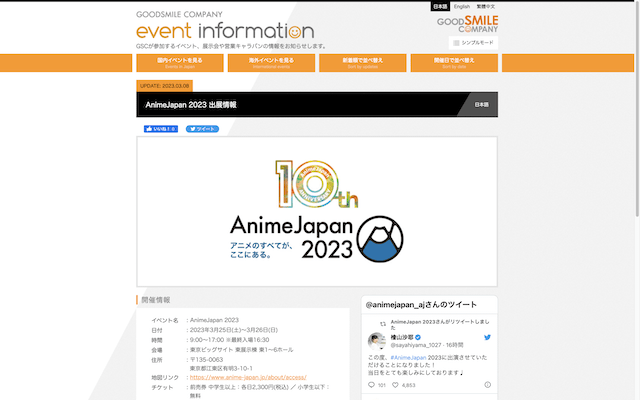Open the anime-japan.jp access link
The height and width of the screenshot is (400, 640).
(248, 378)
